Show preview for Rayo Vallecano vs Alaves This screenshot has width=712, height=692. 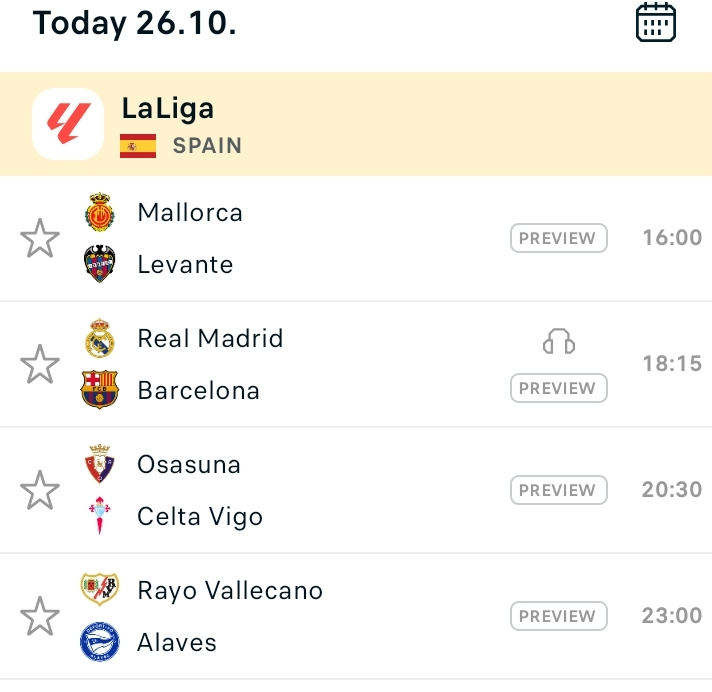point(558,616)
